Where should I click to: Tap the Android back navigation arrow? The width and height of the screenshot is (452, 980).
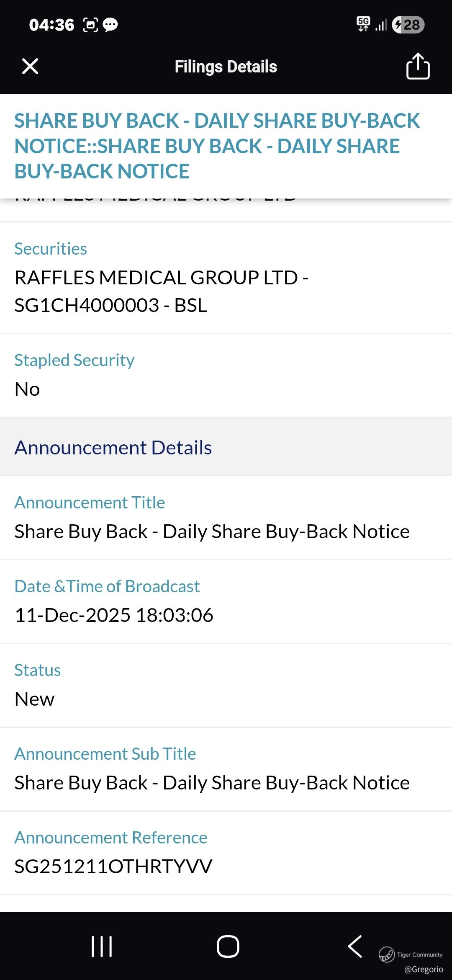click(355, 946)
